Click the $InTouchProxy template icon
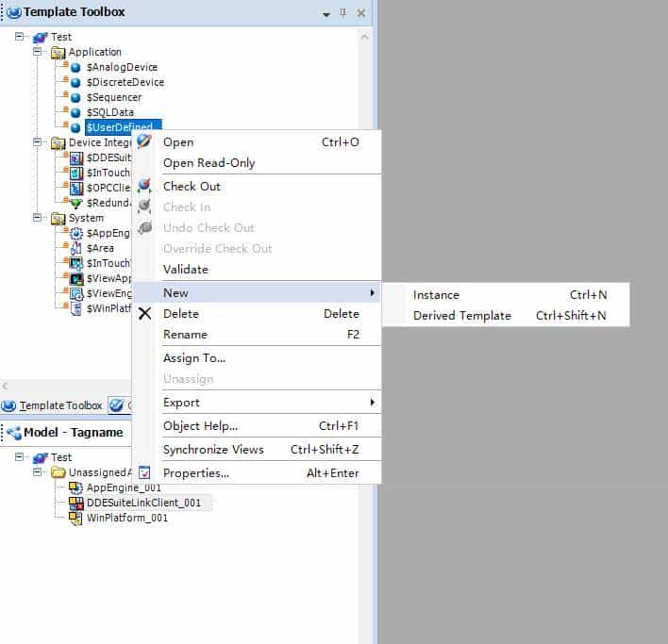Screen dimensions: 668x644 point(76,173)
